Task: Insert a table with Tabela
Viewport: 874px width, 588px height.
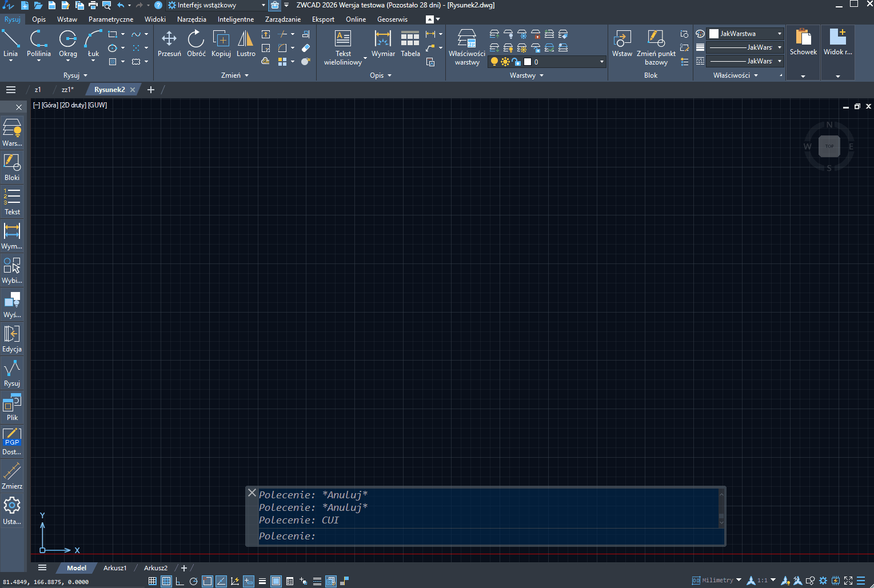Action: [410, 44]
